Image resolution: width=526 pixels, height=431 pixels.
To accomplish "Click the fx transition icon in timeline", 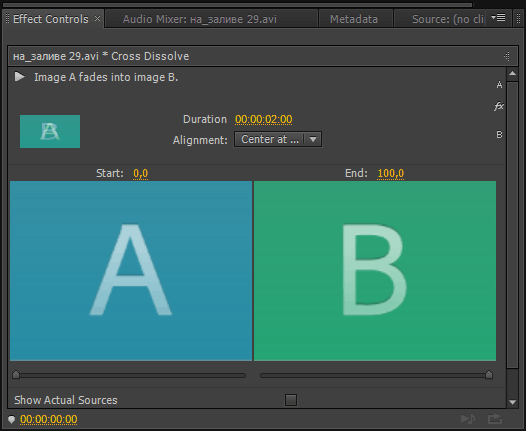I will point(499,106).
